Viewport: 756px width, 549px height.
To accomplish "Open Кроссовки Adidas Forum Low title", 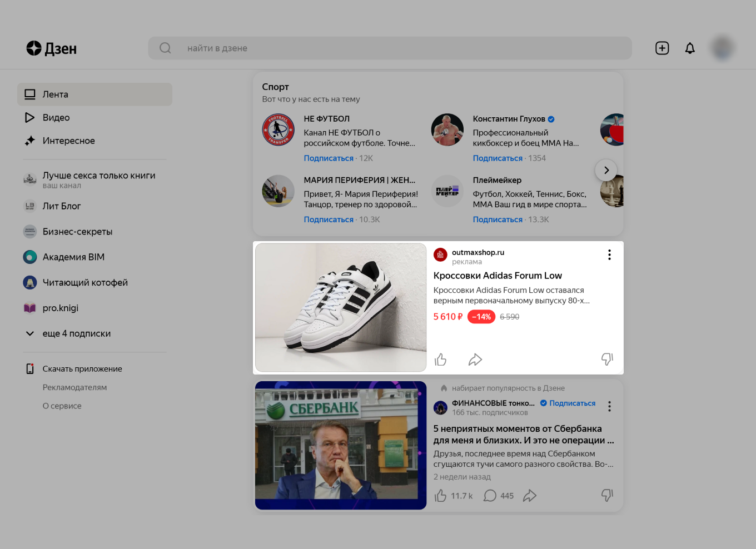I will tap(498, 276).
